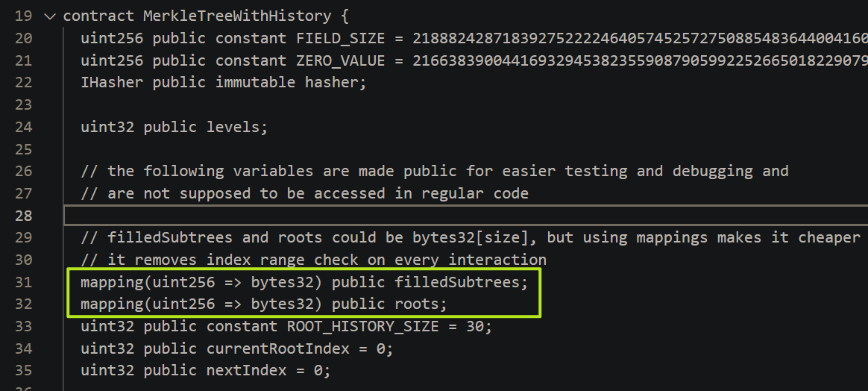This screenshot has width=868, height=391.
Task: Click the MerkleTreeWithHistory contract name
Action: pyautogui.click(x=237, y=16)
